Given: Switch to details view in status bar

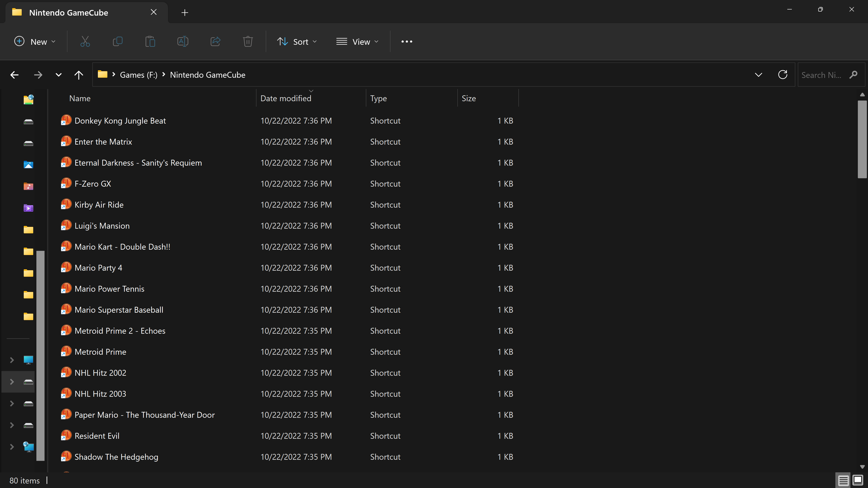Looking at the screenshot, I should pos(843,480).
